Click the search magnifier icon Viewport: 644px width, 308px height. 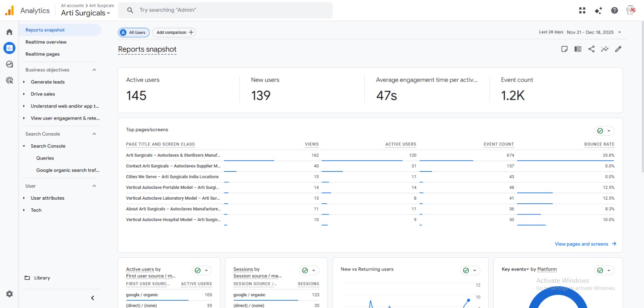(x=130, y=10)
